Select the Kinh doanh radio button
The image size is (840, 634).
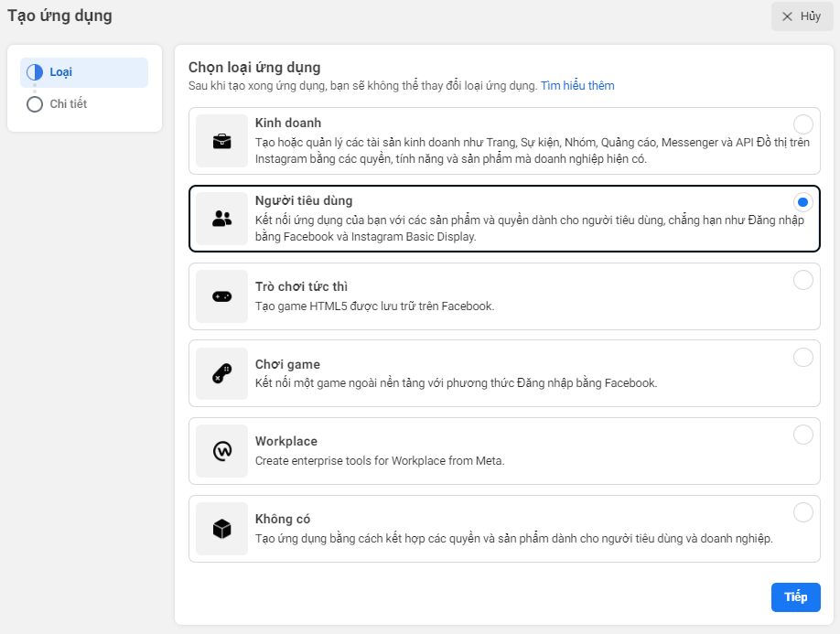[x=802, y=124]
